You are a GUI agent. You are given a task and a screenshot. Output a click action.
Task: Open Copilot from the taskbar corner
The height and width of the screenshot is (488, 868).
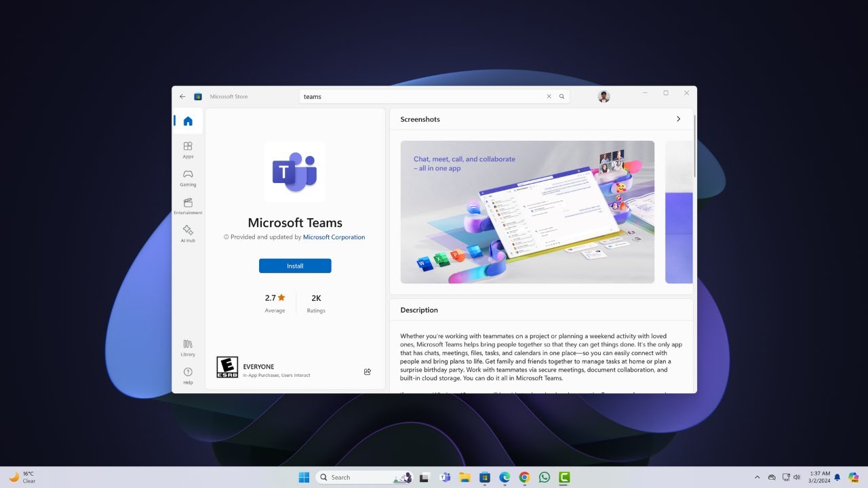(x=854, y=477)
